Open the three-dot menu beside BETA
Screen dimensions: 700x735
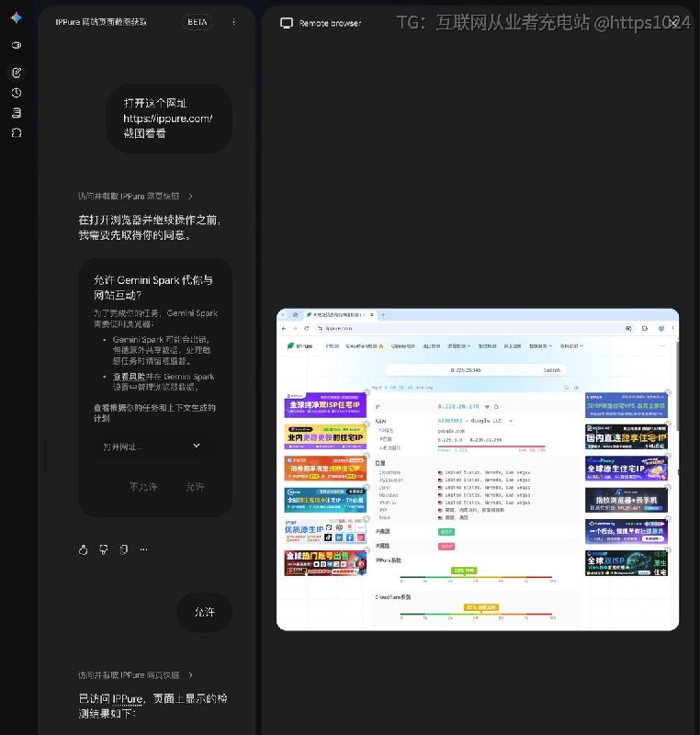point(233,22)
